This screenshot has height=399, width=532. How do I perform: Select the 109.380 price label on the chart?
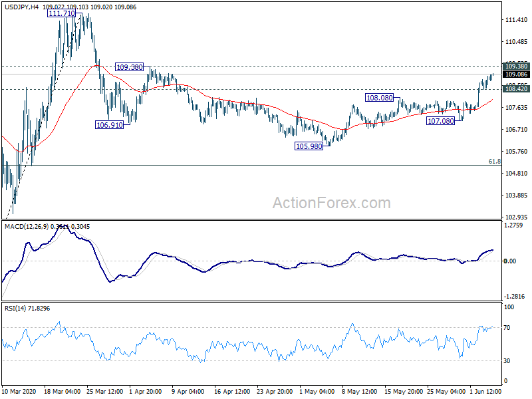pos(129,67)
